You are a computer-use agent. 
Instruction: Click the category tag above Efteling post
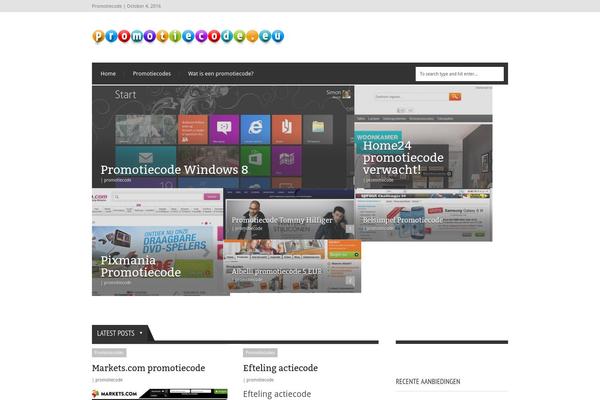260,353
